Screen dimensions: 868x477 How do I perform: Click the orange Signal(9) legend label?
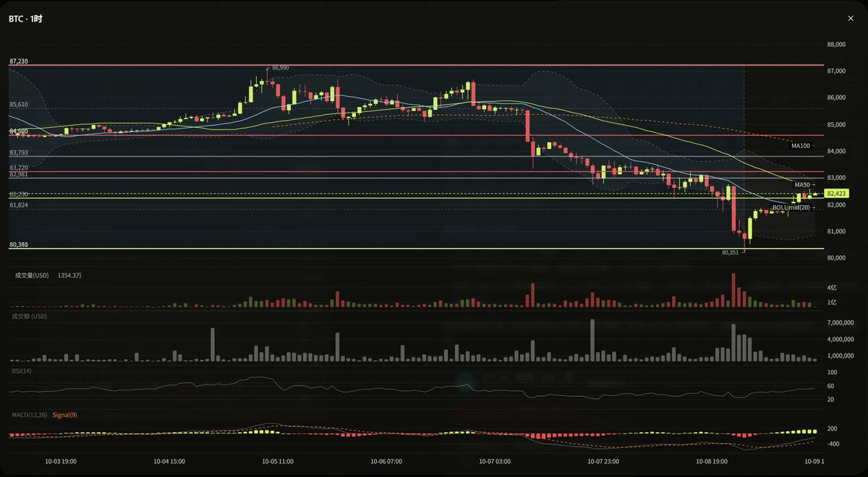coord(65,415)
